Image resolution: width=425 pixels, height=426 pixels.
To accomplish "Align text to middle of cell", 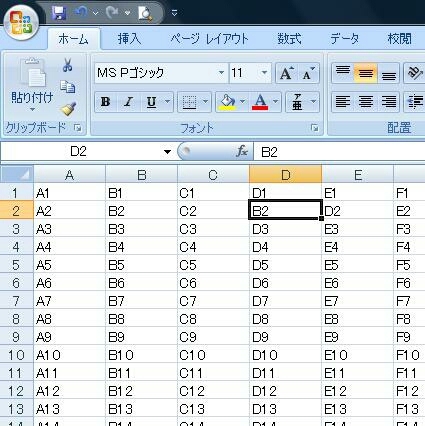I will [365, 73].
